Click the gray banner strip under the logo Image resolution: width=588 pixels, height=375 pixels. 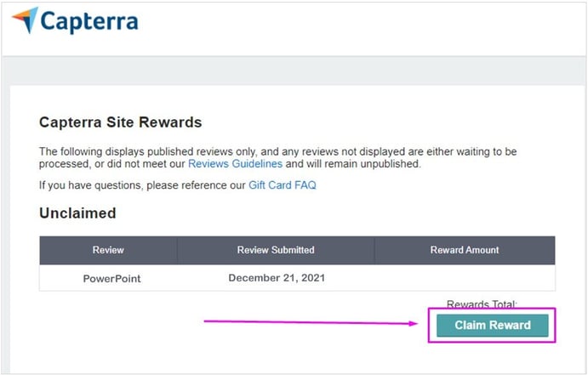tap(294, 71)
